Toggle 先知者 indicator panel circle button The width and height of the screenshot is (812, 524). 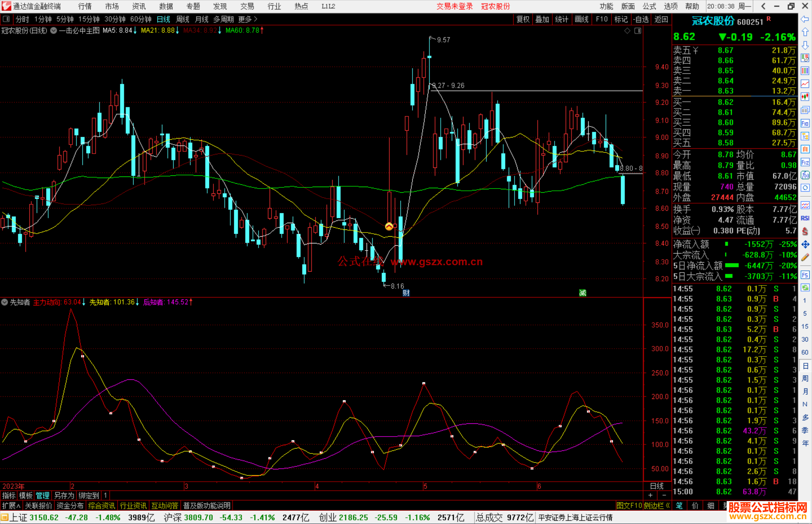coord(5,302)
